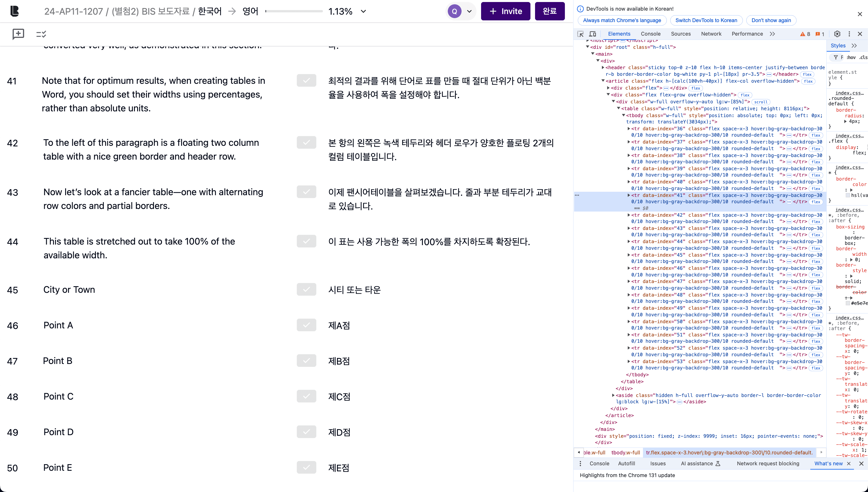Toggle confirm check for Point C
The width and height of the screenshot is (868, 492).
point(307,396)
